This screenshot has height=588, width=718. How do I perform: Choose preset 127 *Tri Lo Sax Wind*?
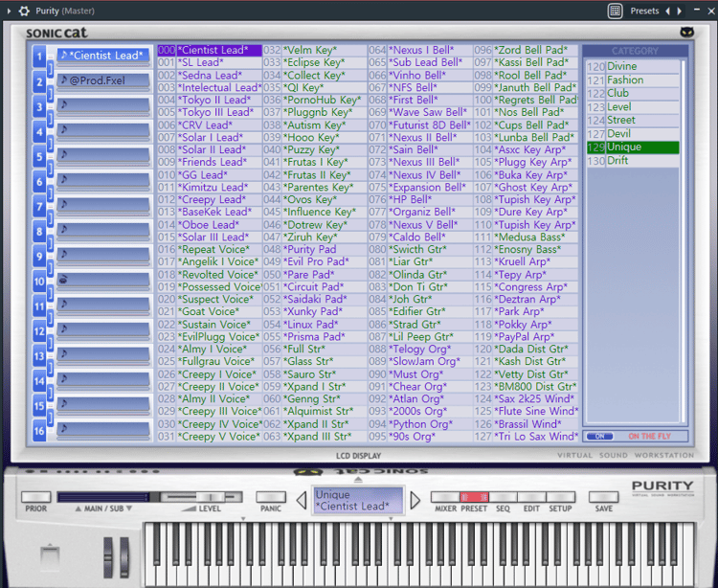click(x=526, y=436)
